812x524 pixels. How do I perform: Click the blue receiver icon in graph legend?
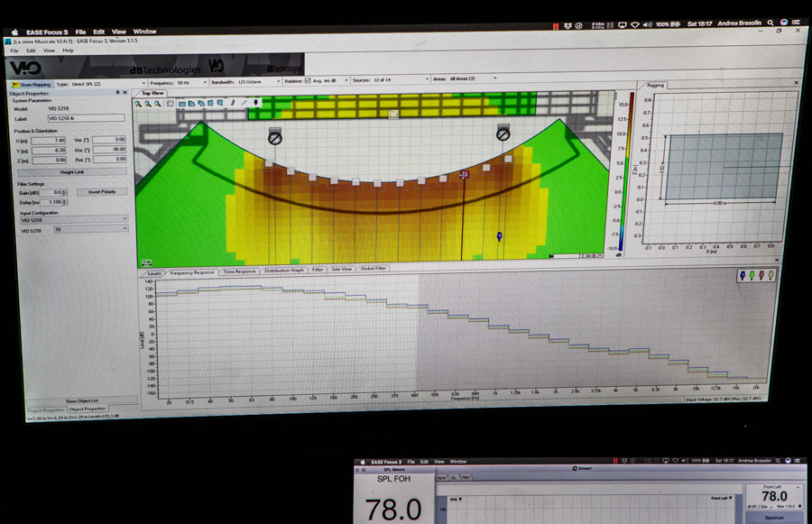point(743,275)
